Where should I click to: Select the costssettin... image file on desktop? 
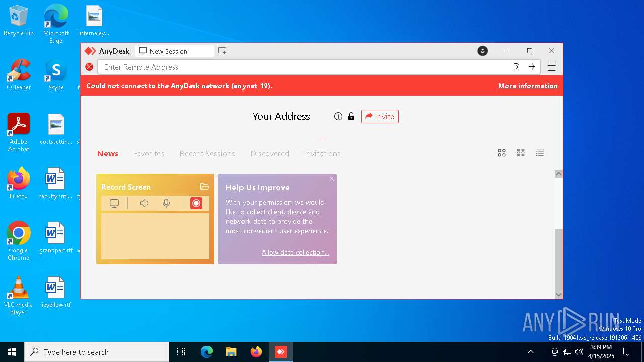(56, 129)
